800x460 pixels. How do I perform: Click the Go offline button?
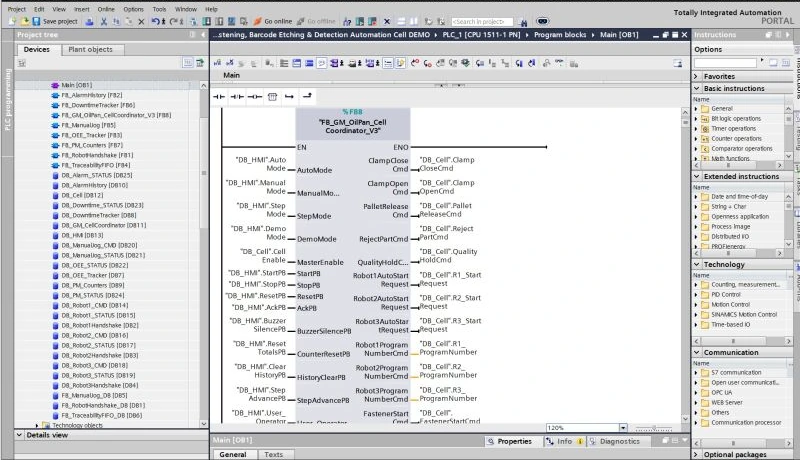point(316,21)
